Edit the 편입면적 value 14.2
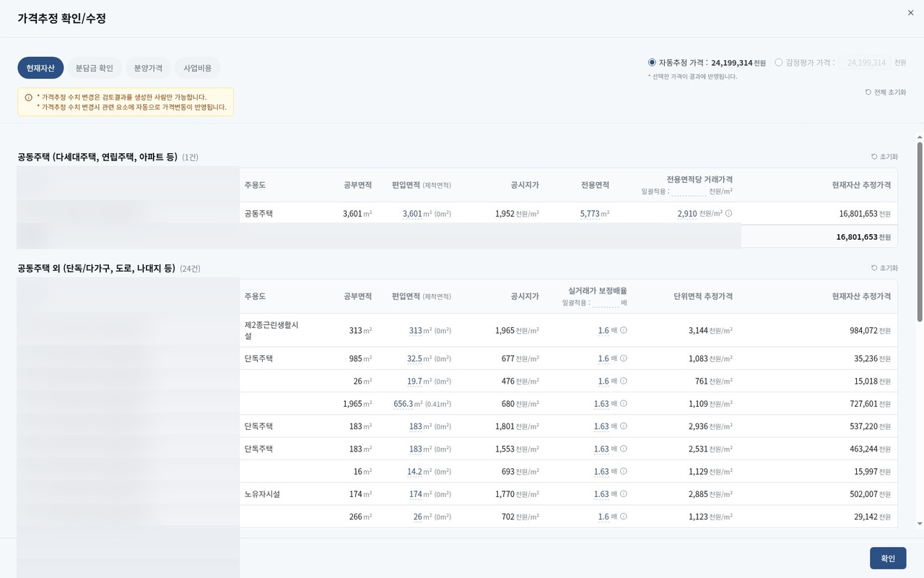The height and width of the screenshot is (578, 924). point(414,472)
